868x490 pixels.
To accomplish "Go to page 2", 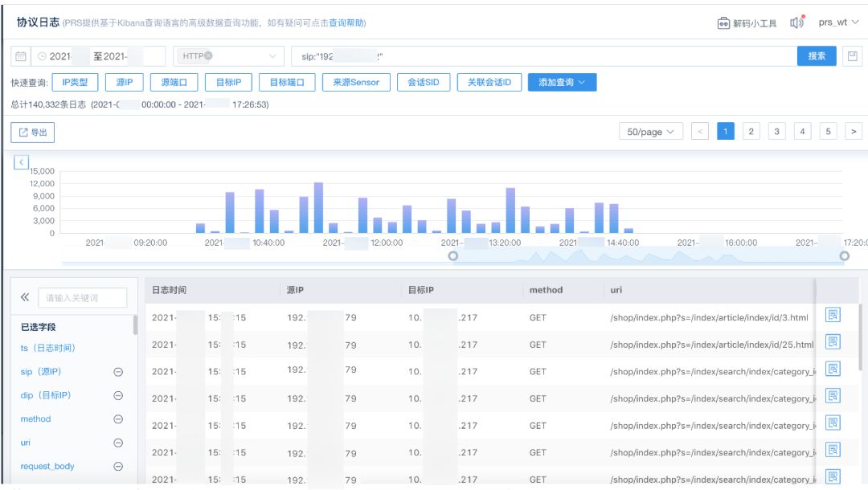I will point(751,132).
